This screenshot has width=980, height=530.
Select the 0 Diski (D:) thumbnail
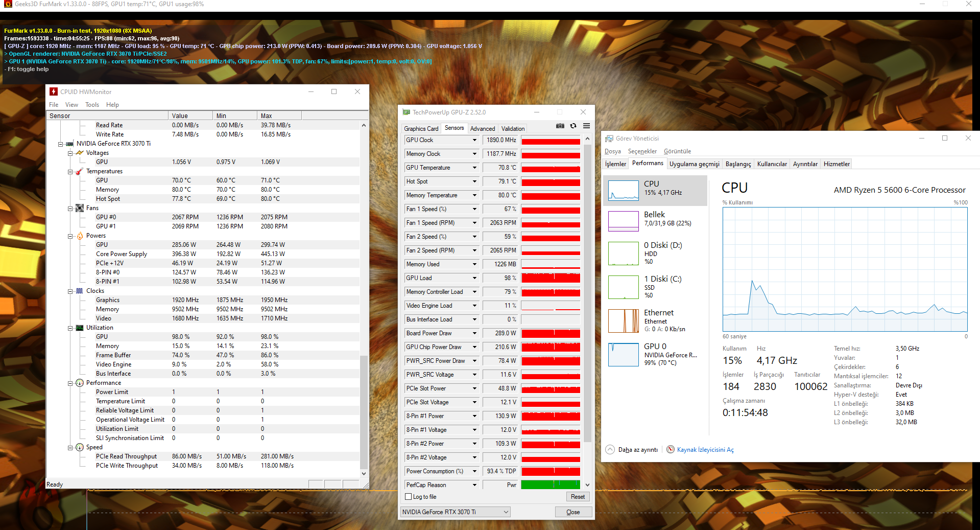(624, 254)
